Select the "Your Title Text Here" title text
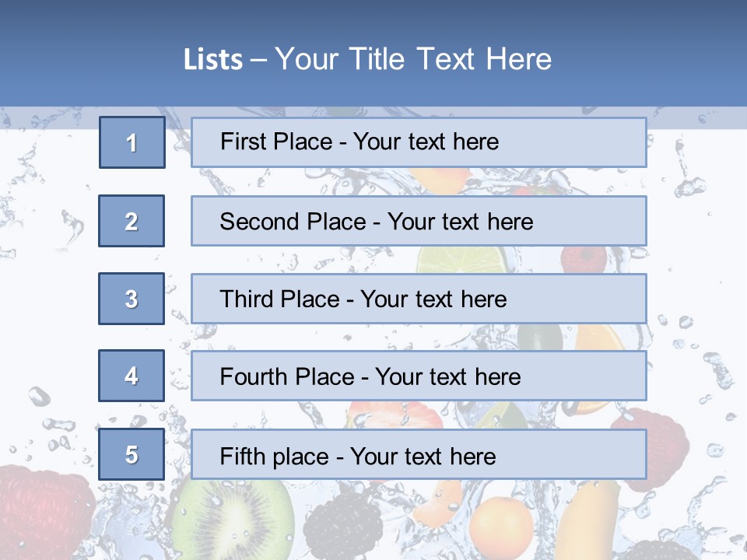This screenshot has height=560, width=747. click(x=413, y=60)
